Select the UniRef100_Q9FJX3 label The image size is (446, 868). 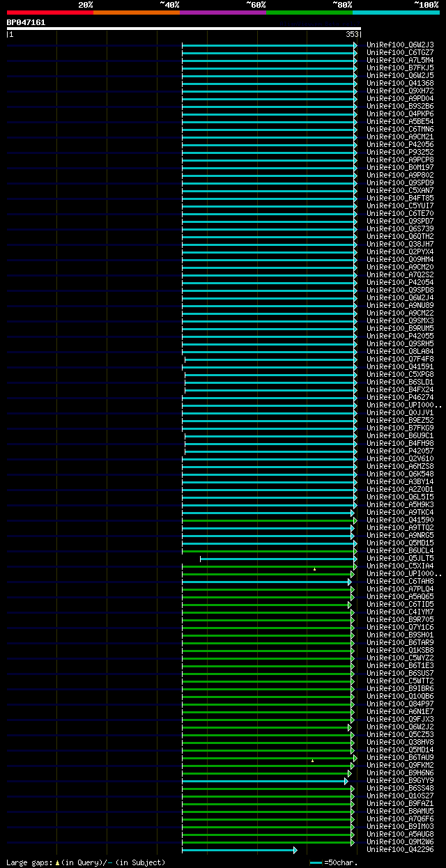(x=400, y=719)
